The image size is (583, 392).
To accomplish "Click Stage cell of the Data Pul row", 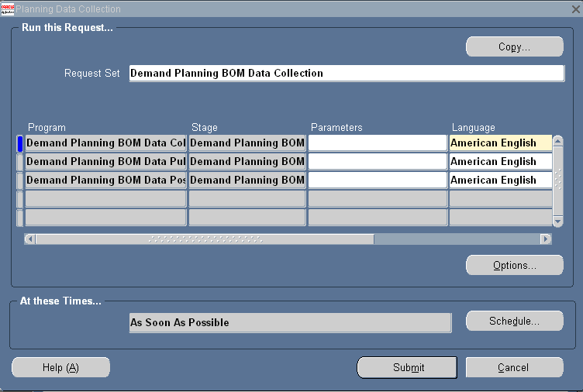I will [x=247, y=162].
